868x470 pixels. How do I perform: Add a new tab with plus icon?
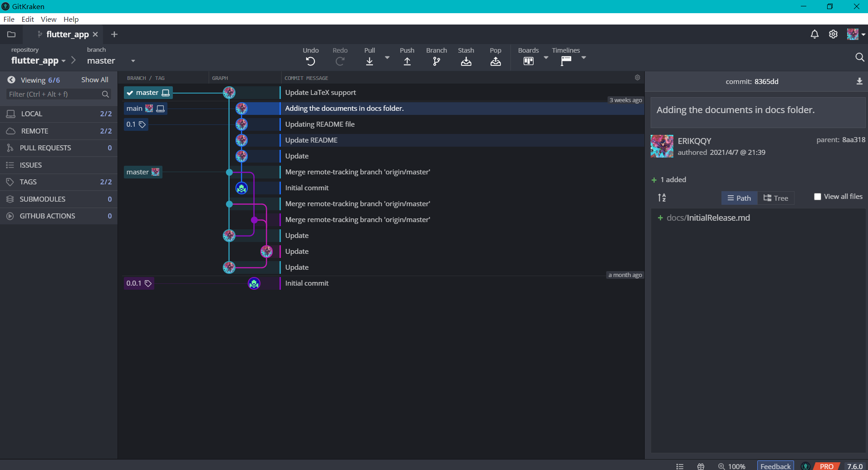[114, 34]
